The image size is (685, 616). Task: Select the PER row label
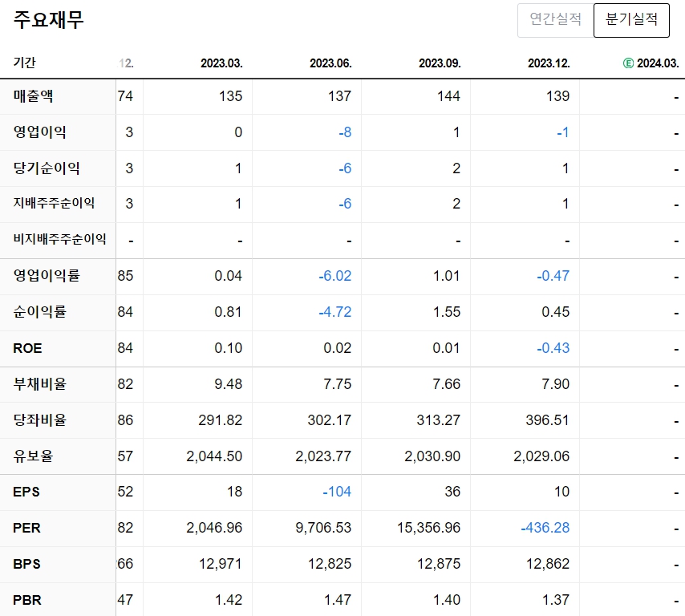(26, 528)
